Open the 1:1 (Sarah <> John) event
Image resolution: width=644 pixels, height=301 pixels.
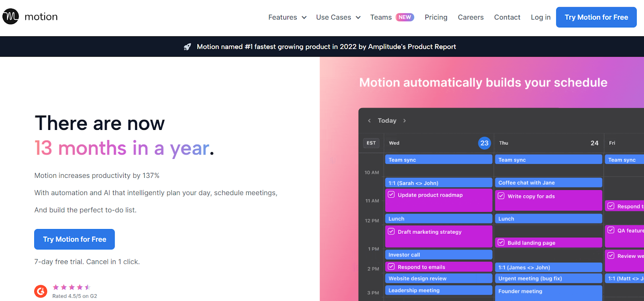(x=439, y=183)
